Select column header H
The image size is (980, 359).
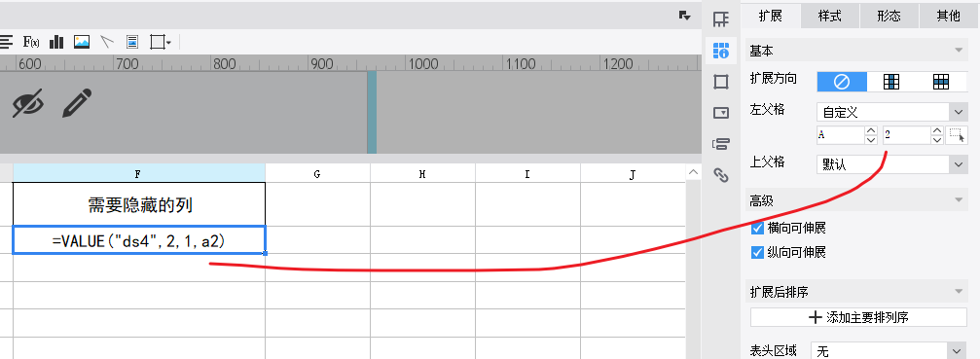(x=422, y=173)
